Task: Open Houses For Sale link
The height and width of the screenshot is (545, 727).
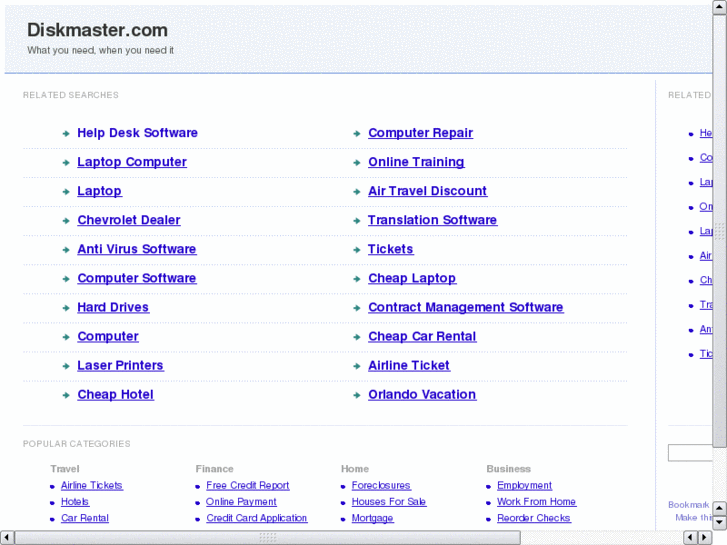Action: click(389, 502)
